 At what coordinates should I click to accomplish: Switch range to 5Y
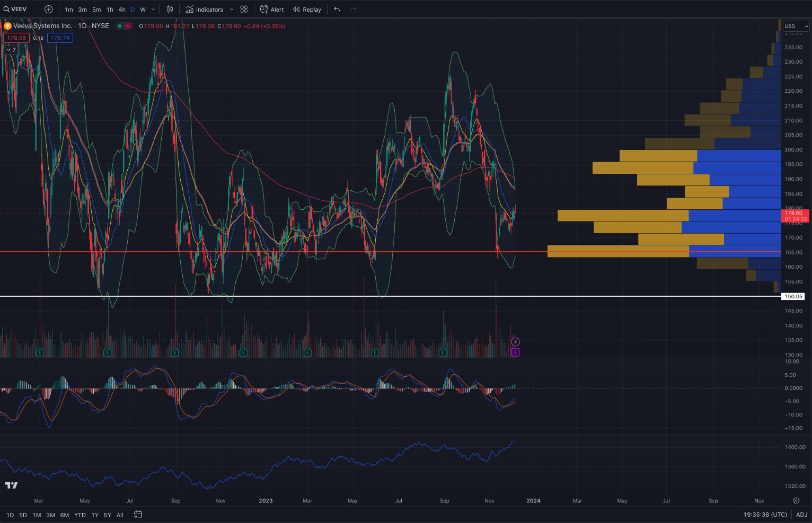tap(108, 515)
